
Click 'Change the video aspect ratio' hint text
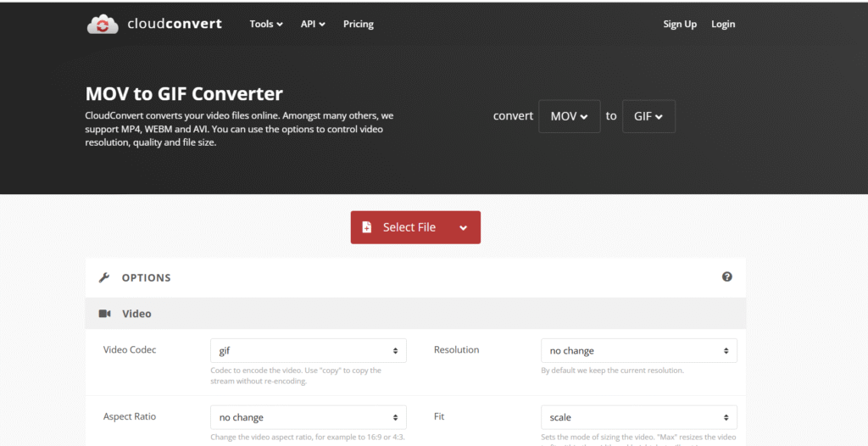click(x=307, y=438)
